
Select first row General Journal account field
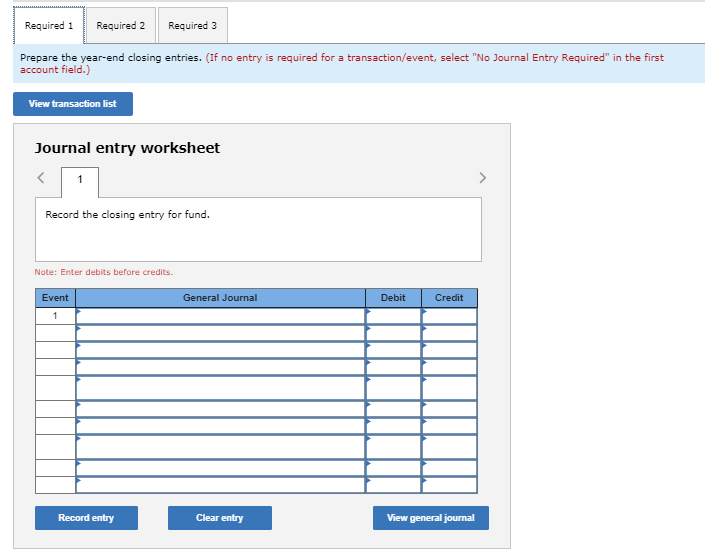click(x=220, y=316)
